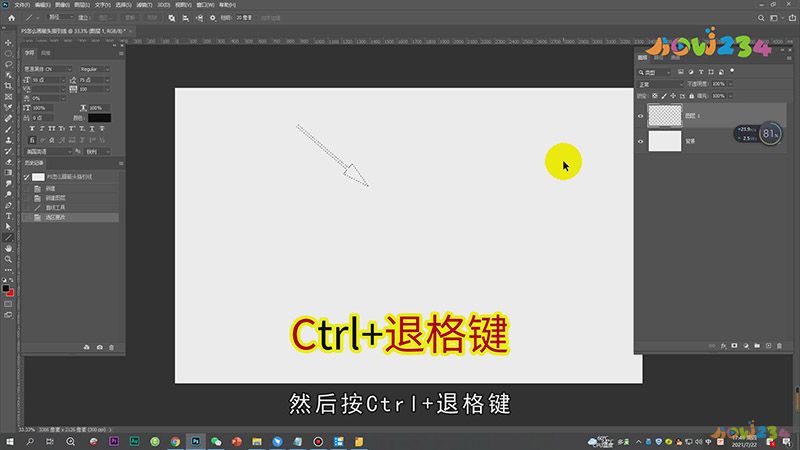Toggle Quick Mask mode icon

coord(8,304)
